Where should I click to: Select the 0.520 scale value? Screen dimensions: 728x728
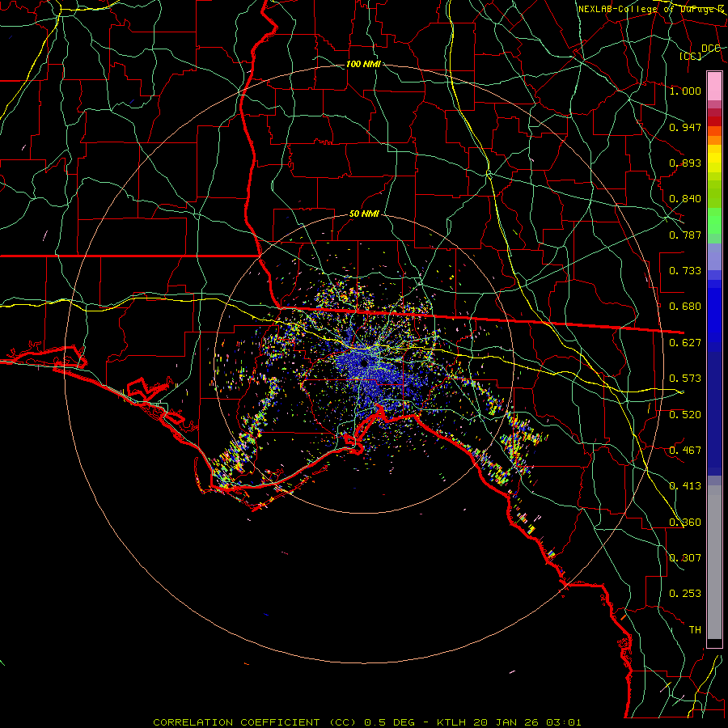point(685,415)
